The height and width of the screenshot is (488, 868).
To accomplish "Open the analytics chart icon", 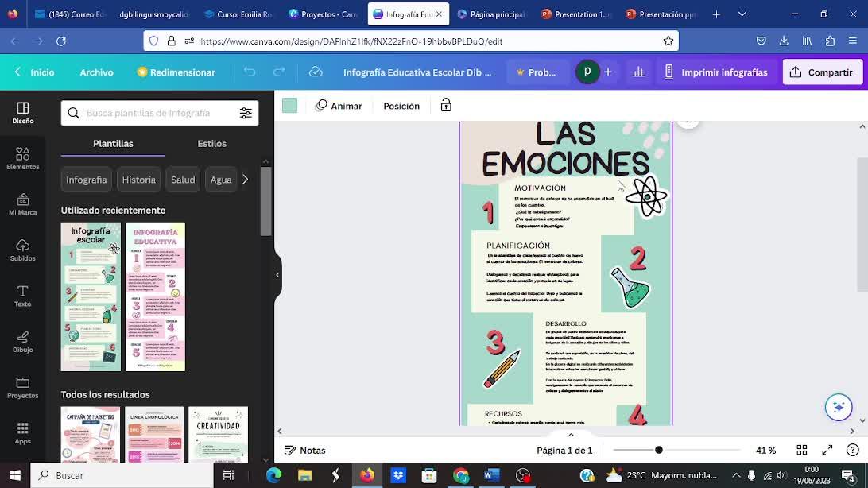I will (x=638, y=72).
